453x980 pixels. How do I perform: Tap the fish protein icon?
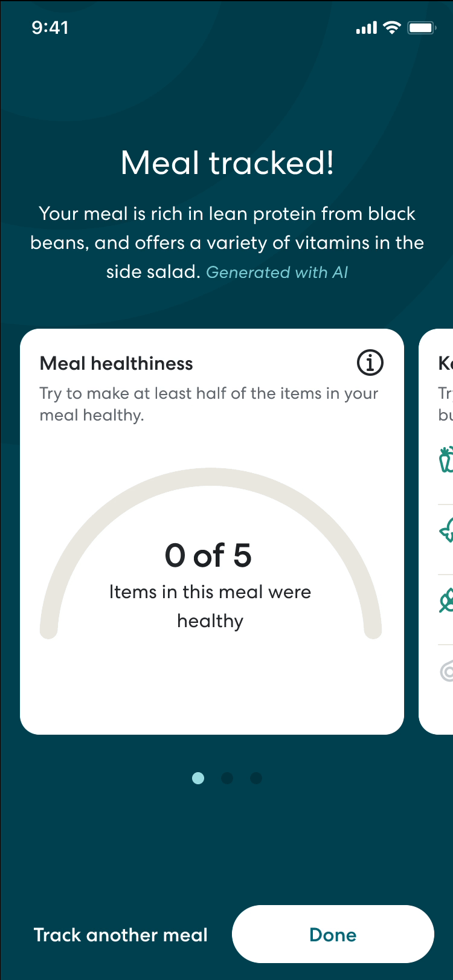coord(447,532)
